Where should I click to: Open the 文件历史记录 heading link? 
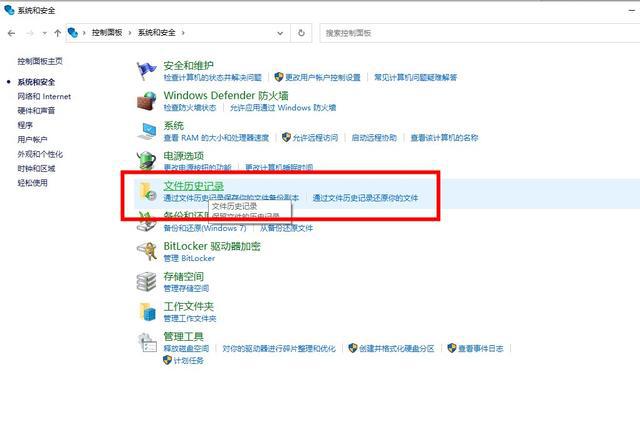[x=193, y=186]
